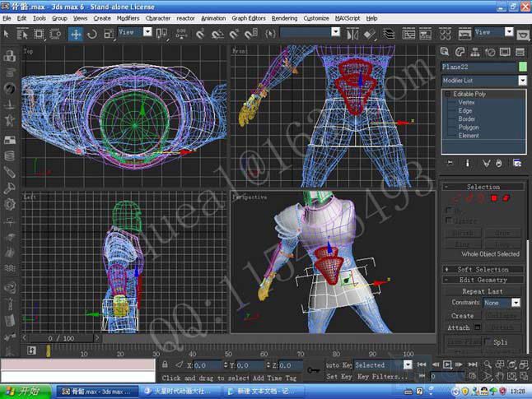Open the Layer Manager

pos(389,34)
